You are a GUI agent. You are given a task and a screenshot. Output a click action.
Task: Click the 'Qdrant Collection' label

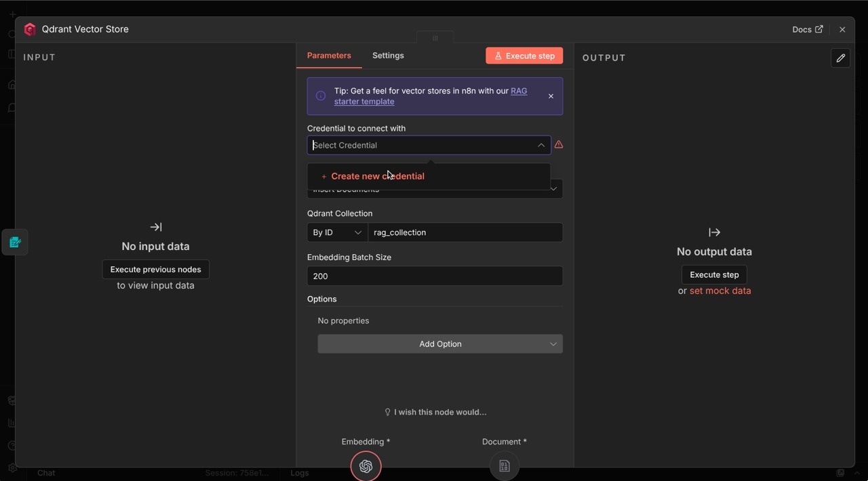coord(340,213)
